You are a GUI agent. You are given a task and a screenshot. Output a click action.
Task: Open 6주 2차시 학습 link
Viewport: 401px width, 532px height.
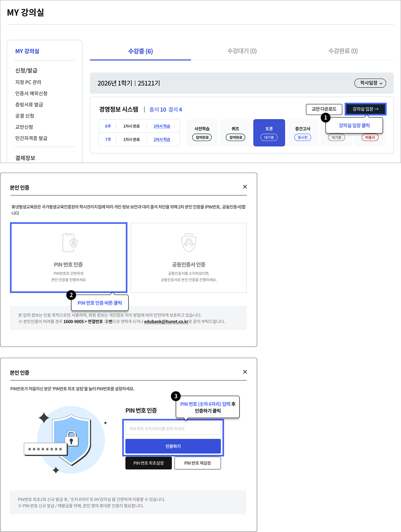[x=162, y=126]
